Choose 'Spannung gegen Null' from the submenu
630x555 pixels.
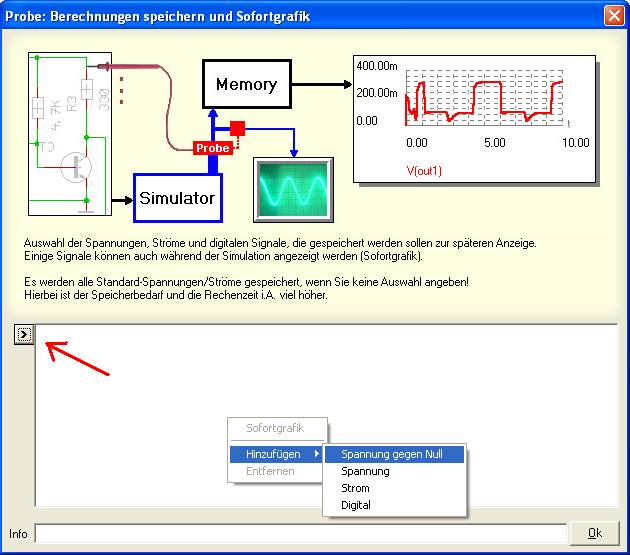click(392, 454)
